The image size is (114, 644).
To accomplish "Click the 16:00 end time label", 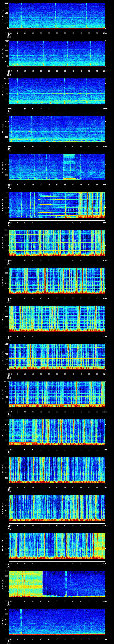I will click(x=105, y=184).
